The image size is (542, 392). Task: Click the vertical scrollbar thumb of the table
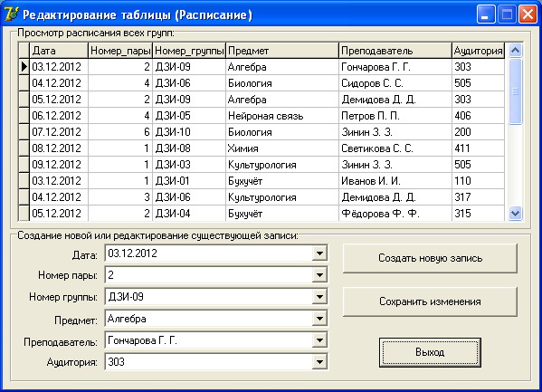click(515, 91)
